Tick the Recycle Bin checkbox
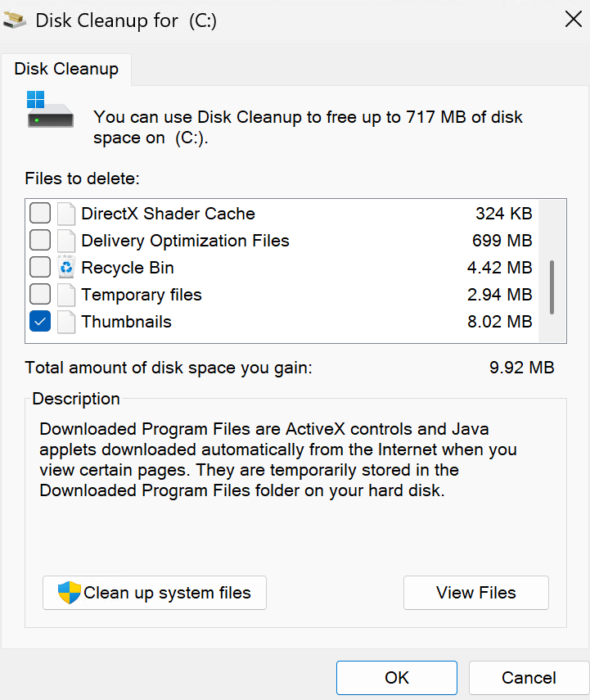Image resolution: width=590 pixels, height=700 pixels. click(x=40, y=267)
